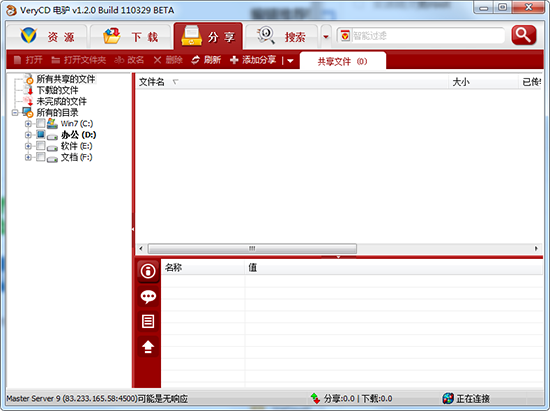
Task: Expand the 文档 (F:) drive node
Action: tap(28, 157)
